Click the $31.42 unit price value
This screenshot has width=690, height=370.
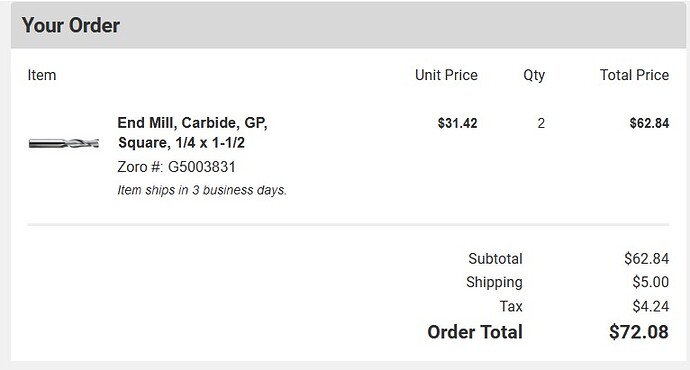pos(458,123)
